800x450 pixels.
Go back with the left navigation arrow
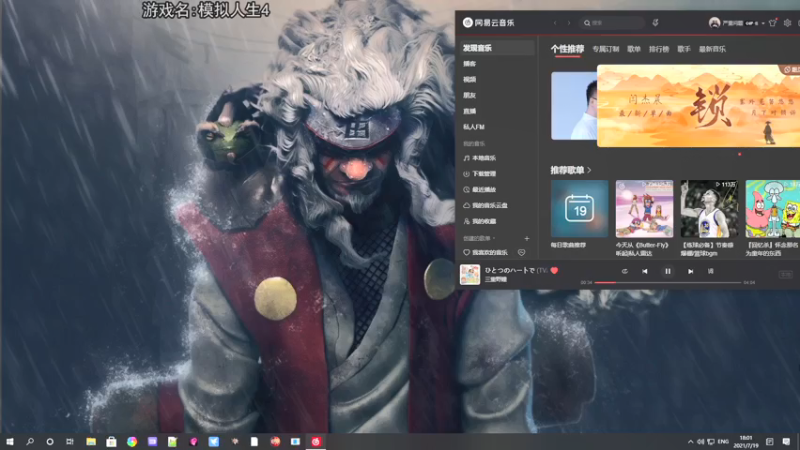(x=555, y=23)
